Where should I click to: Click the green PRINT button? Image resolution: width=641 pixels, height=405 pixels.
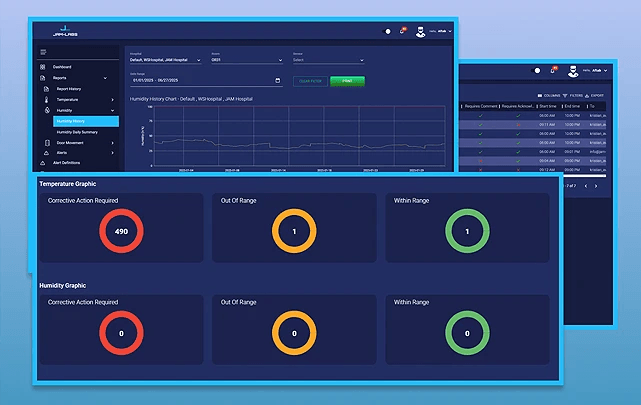(347, 80)
